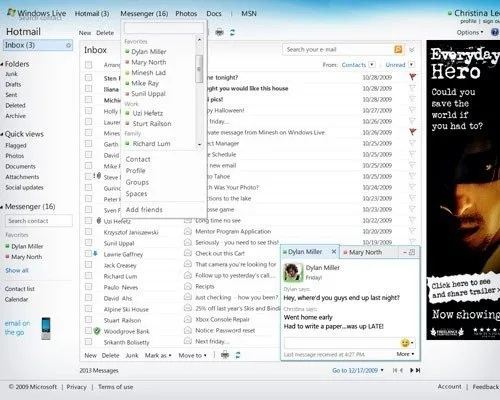Screen dimensions: 500x400
Task: Choose Add friends in Messenger menu
Action: [144, 210]
